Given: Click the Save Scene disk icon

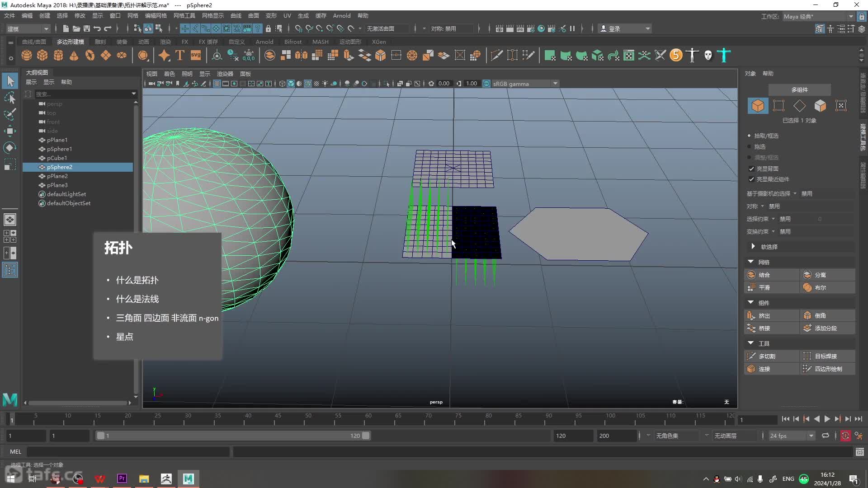Looking at the screenshot, I should tap(87, 28).
